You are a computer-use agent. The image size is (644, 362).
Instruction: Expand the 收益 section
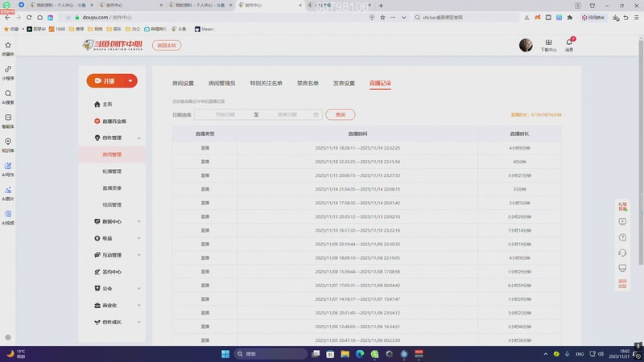[x=138, y=238]
